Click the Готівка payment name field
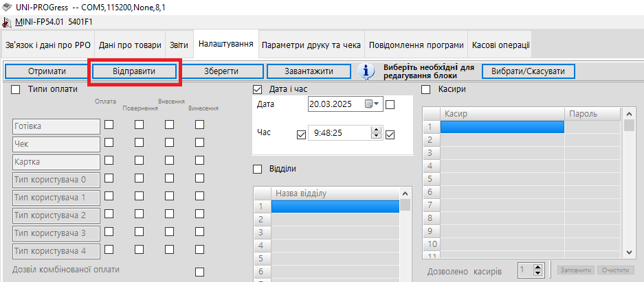The width and height of the screenshot is (644, 282). pos(56,127)
